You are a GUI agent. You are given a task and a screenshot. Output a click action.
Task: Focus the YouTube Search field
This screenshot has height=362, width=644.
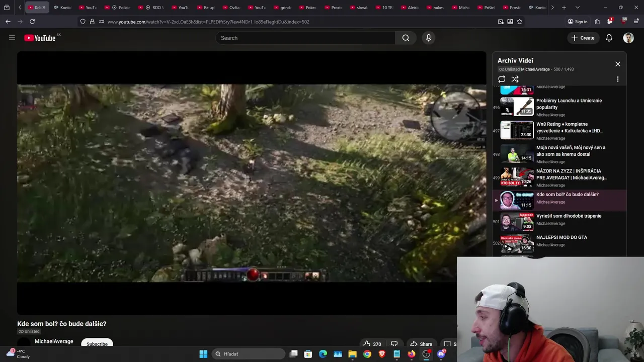[305, 38]
